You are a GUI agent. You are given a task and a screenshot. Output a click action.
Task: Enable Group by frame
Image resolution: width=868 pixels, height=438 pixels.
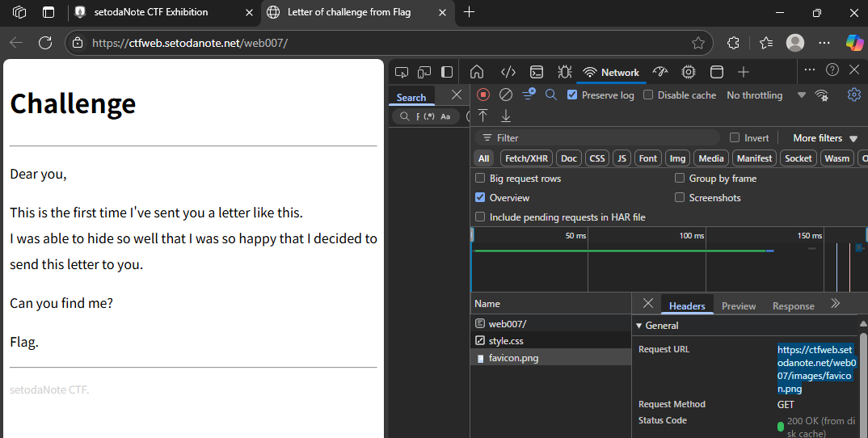click(679, 179)
